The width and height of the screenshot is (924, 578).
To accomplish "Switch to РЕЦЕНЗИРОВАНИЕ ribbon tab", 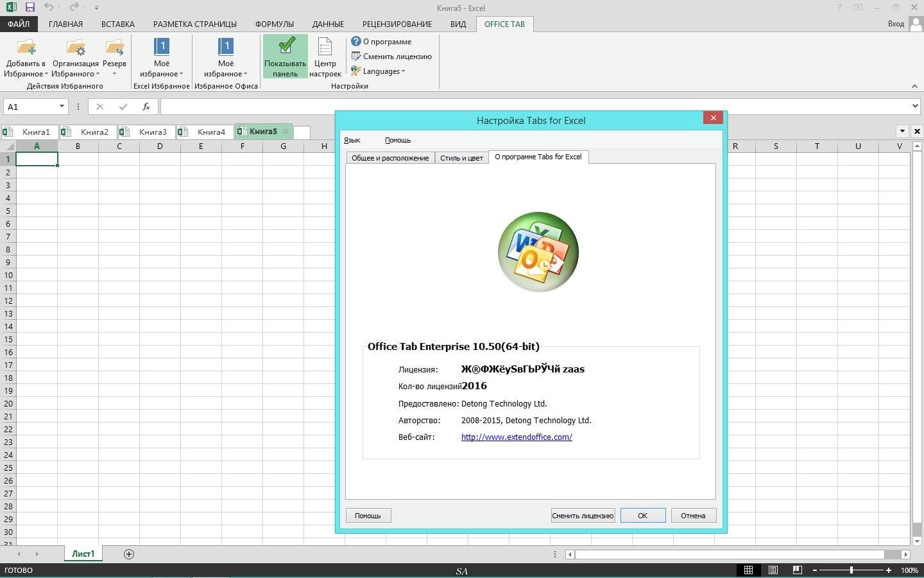I will tap(397, 24).
